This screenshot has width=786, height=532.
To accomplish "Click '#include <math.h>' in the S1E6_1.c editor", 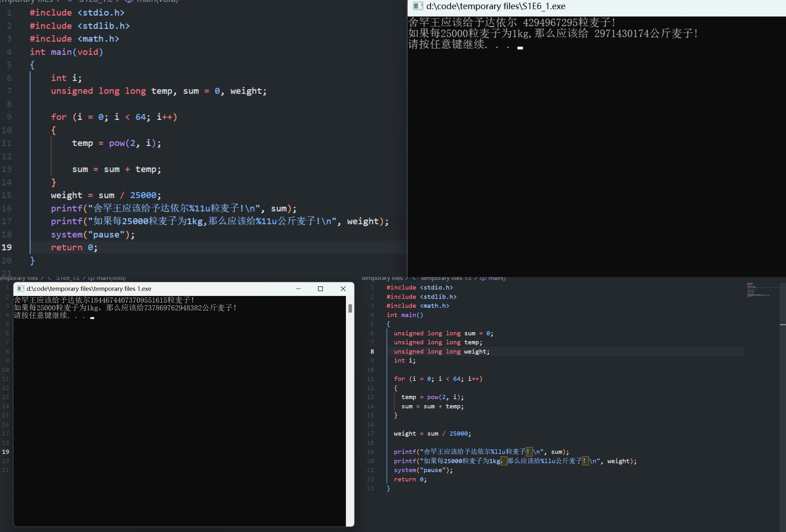I will coord(74,39).
